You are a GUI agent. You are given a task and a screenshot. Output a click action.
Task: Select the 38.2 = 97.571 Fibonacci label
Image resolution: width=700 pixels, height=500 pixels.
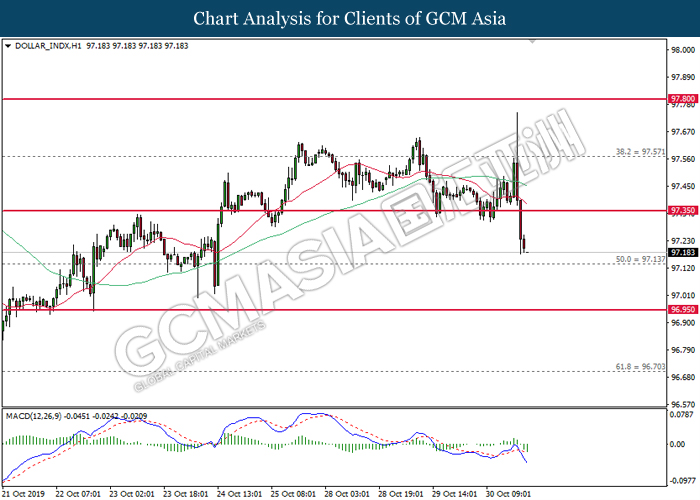coord(641,152)
